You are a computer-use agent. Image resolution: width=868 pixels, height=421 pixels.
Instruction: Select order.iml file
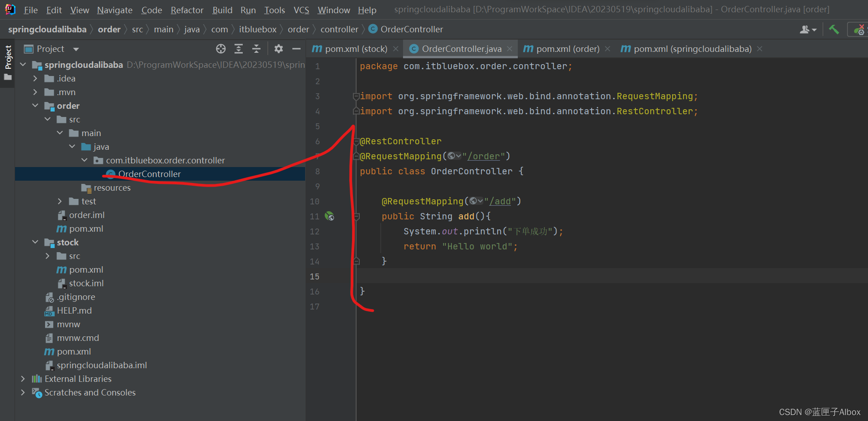(x=87, y=215)
